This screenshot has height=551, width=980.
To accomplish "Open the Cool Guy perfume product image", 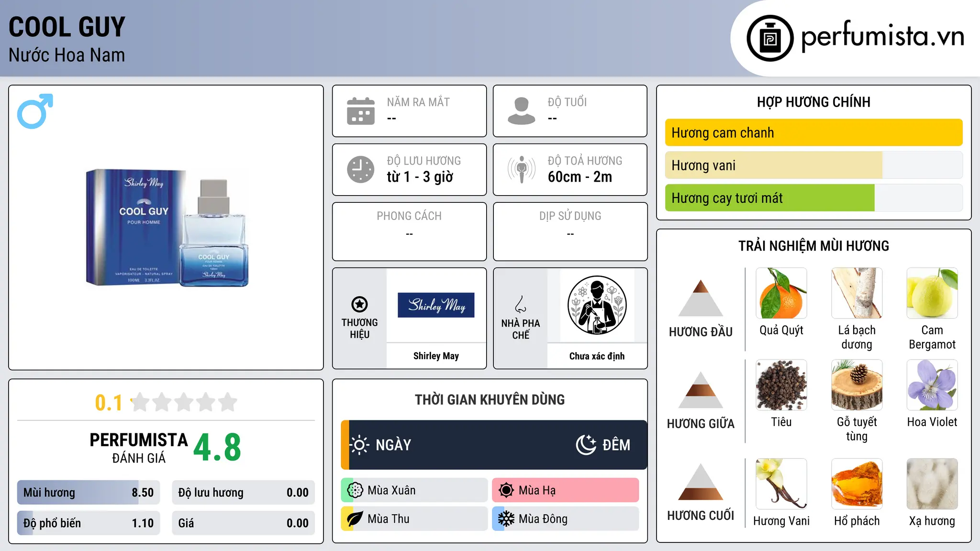I will [x=167, y=228].
